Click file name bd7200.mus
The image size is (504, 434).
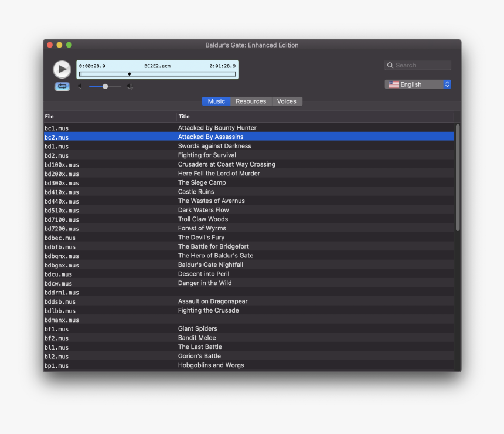62,229
